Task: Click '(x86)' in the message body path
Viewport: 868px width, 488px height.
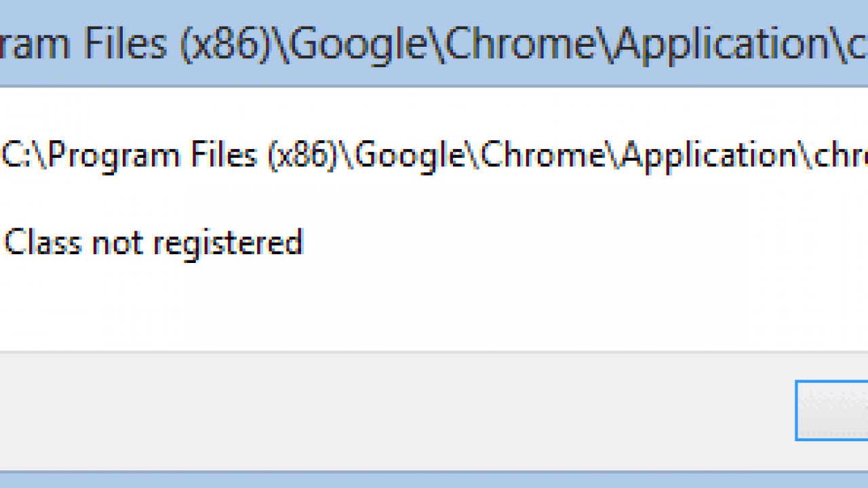Action: 302,157
